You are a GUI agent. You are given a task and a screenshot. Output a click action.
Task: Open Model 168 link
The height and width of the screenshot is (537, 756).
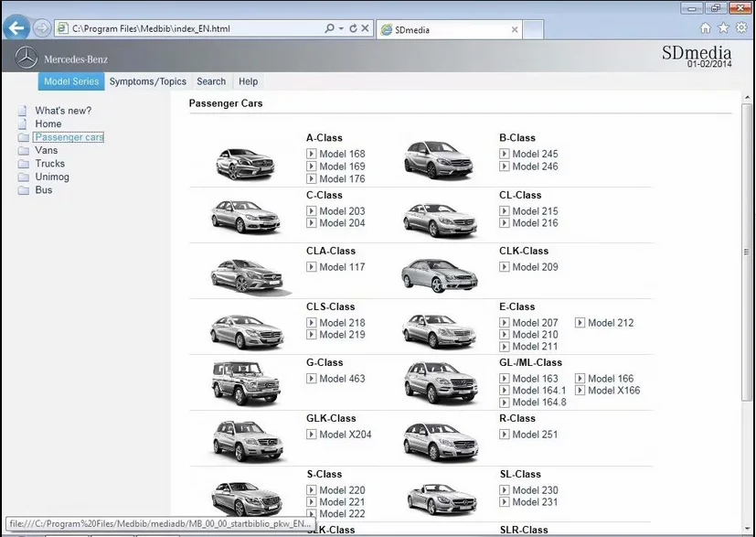pos(342,154)
